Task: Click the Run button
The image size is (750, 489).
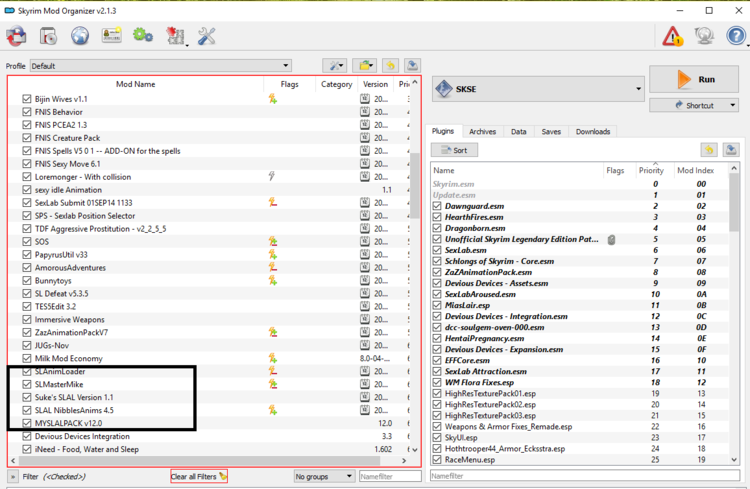Action: pyautogui.click(x=694, y=79)
